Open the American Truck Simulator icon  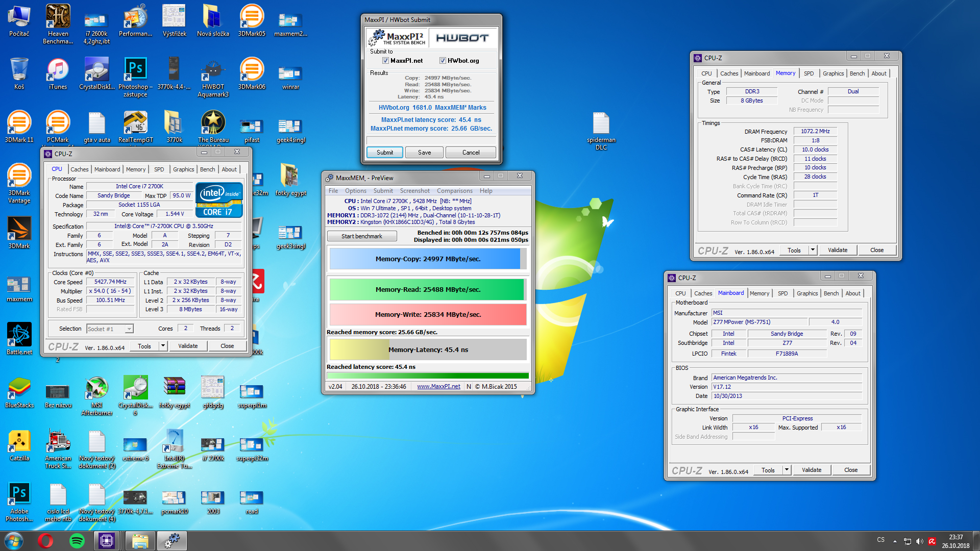(x=58, y=449)
